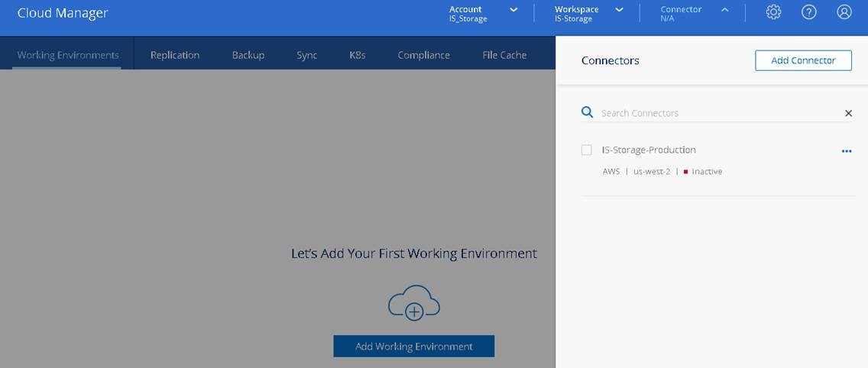Switch to the Backup tab

pos(248,55)
